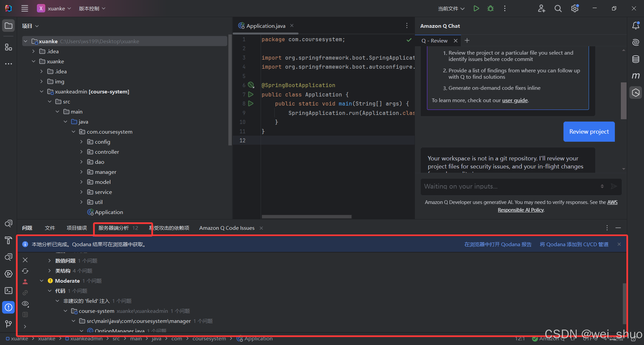Click run gutter icon beside main method
The height and width of the screenshot is (345, 644).
[x=251, y=103]
